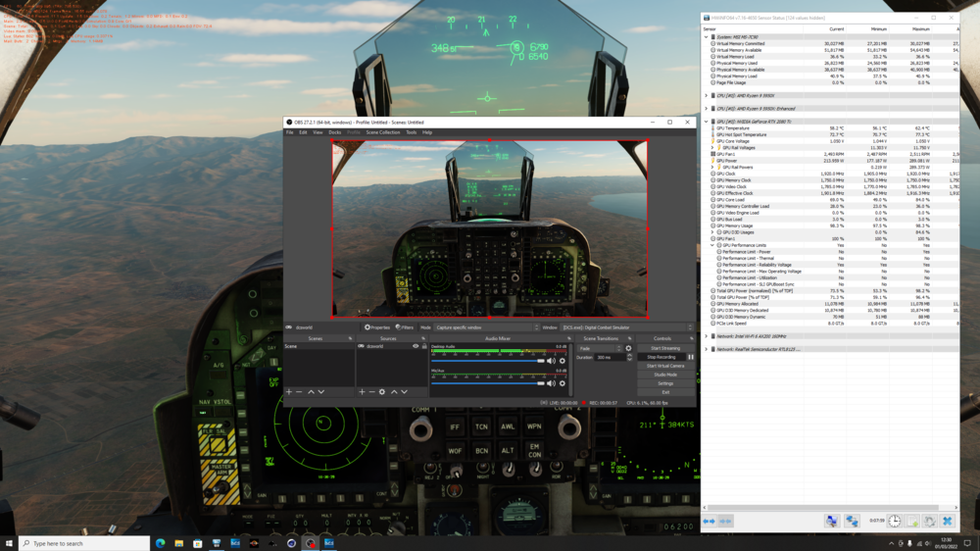Reset HWiNFO sensor clock icon
The height and width of the screenshot is (551, 980).
tap(895, 522)
